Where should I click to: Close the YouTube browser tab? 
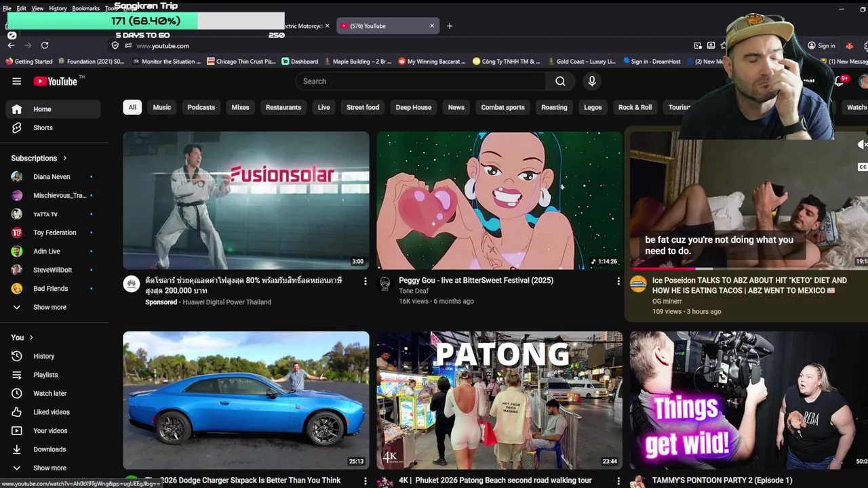click(432, 26)
